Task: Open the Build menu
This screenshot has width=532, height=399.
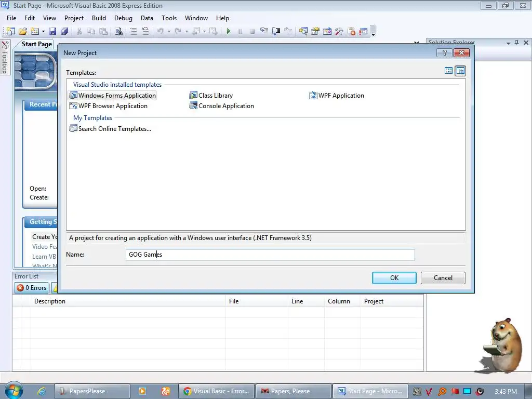Action: coord(99,18)
